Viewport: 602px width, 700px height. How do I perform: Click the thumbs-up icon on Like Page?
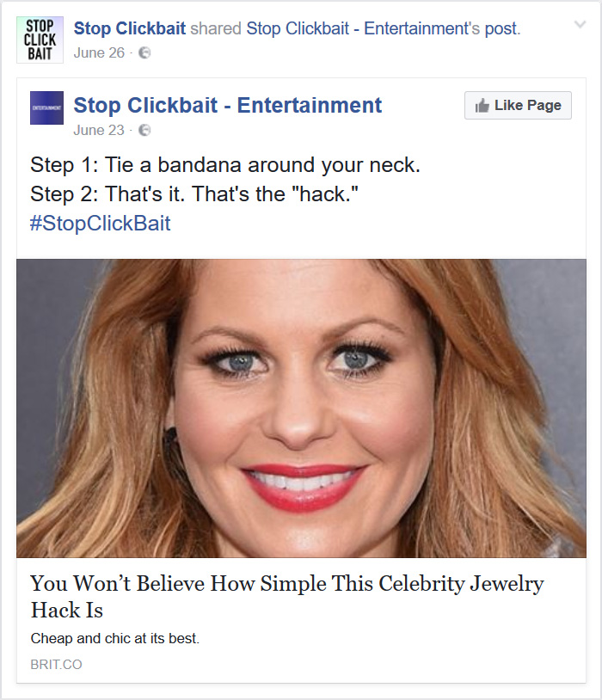(x=484, y=105)
